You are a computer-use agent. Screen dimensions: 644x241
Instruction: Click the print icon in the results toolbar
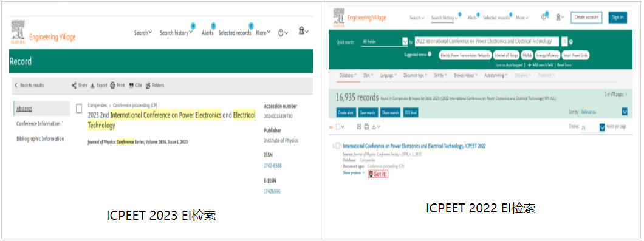tap(366, 127)
